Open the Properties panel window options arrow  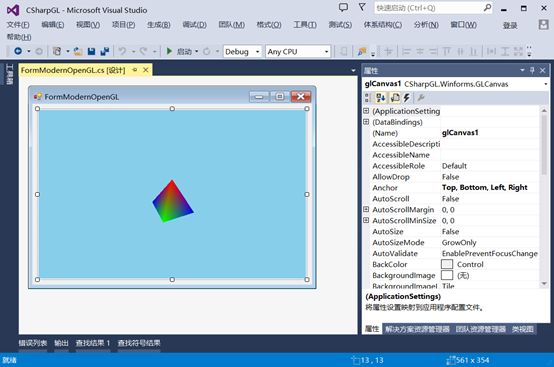pyautogui.click(x=522, y=70)
